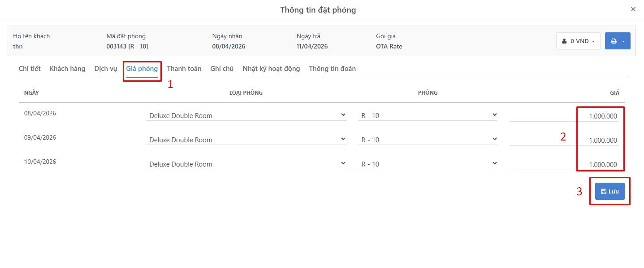Screen dimensions: 644x268
Task: Open R - 10 room dropdown for 08/04/2026
Action: click(x=428, y=115)
